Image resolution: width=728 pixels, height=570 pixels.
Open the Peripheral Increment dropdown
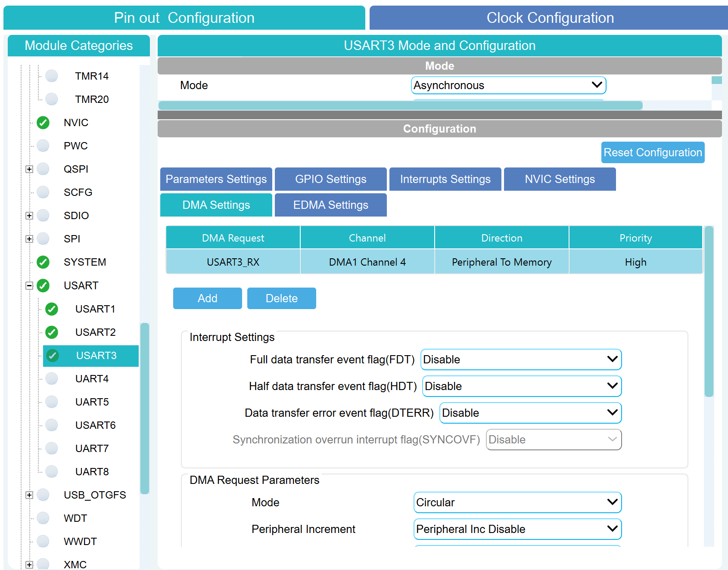518,529
